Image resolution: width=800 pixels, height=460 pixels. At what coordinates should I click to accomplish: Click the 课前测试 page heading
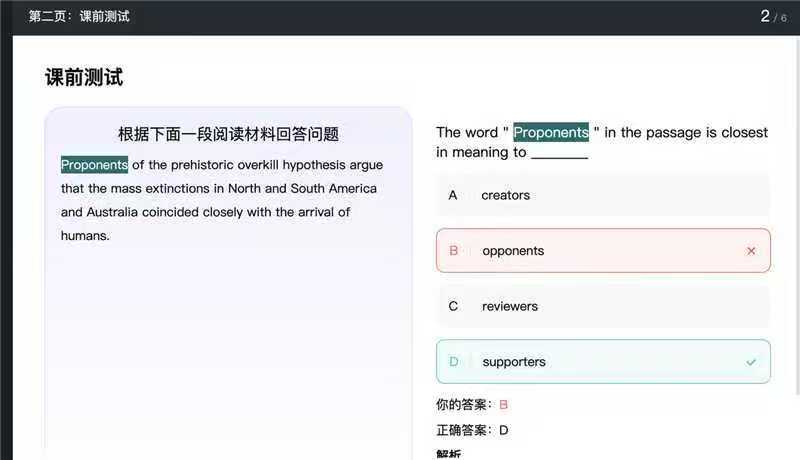pyautogui.click(x=84, y=78)
